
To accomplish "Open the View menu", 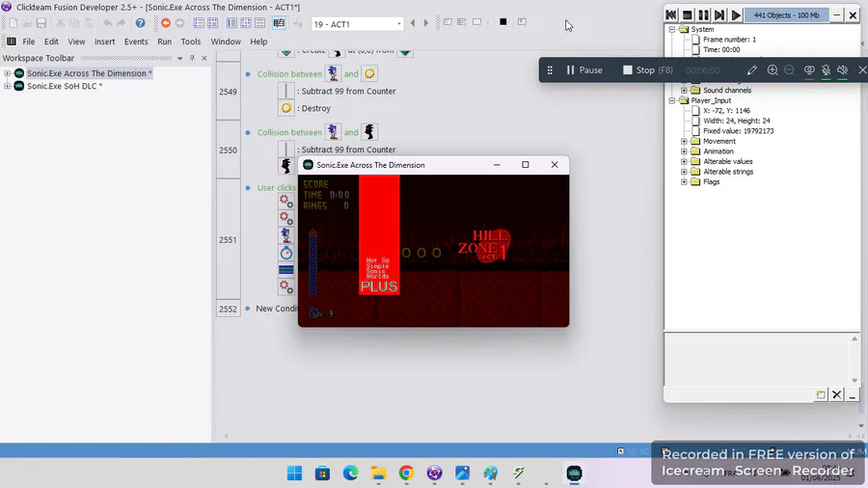I will point(76,41).
